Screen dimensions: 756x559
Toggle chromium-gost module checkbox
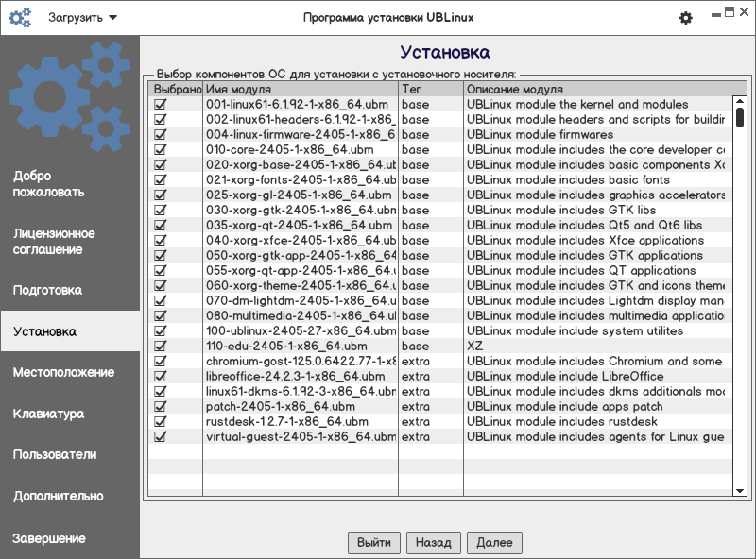coord(161,362)
